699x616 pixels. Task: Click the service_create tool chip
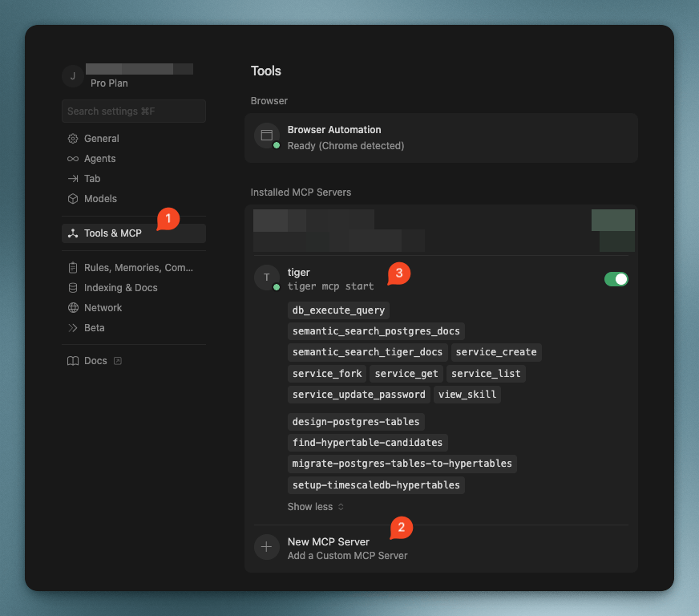tap(496, 352)
